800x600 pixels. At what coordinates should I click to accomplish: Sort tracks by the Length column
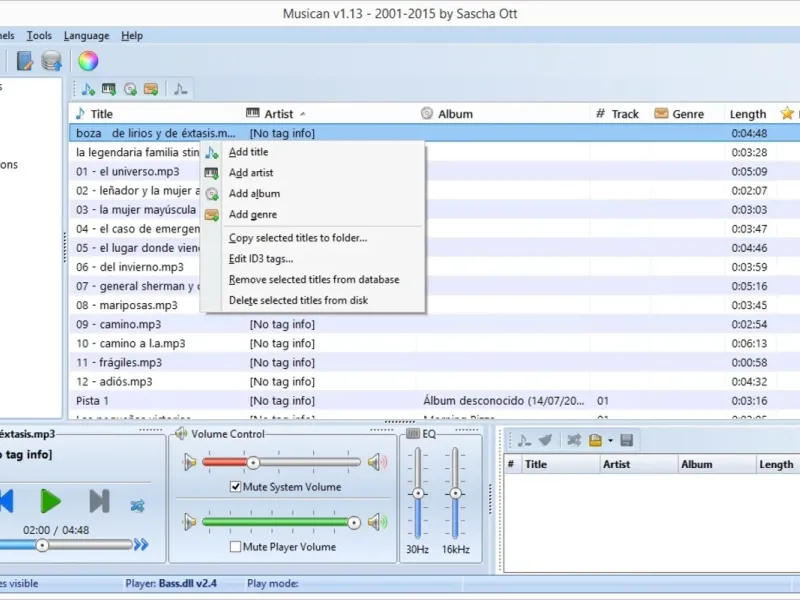(x=747, y=114)
